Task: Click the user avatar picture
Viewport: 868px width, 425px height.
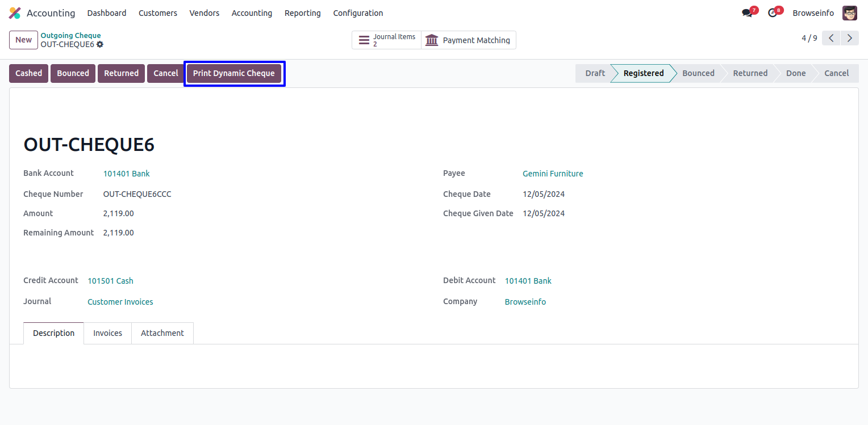Action: click(x=849, y=13)
